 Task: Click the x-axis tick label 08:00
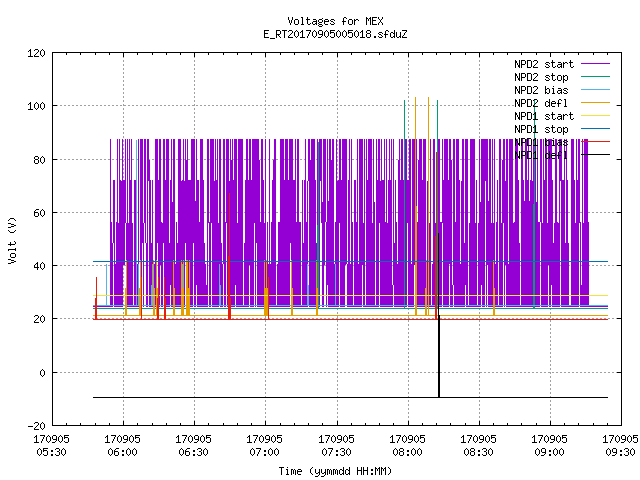[407, 453]
